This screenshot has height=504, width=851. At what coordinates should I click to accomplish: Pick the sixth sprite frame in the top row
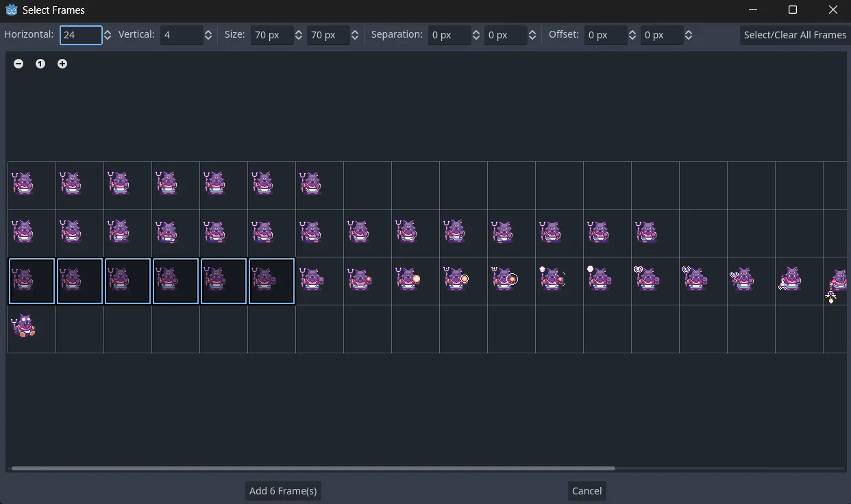click(x=272, y=186)
